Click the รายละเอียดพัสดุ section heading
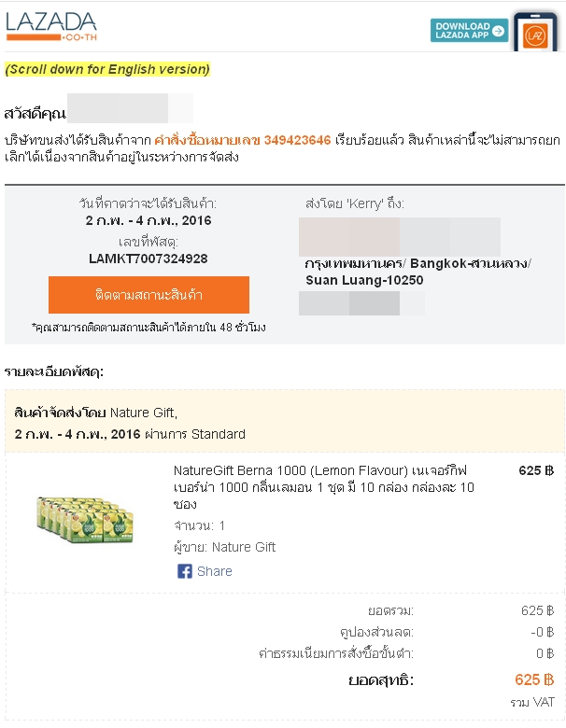The image size is (566, 728). (x=54, y=371)
